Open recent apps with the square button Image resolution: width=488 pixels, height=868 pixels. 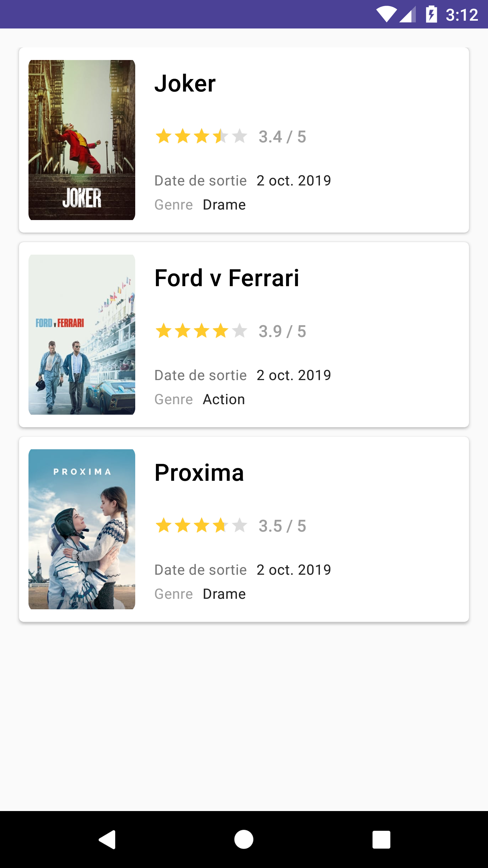coord(381,840)
